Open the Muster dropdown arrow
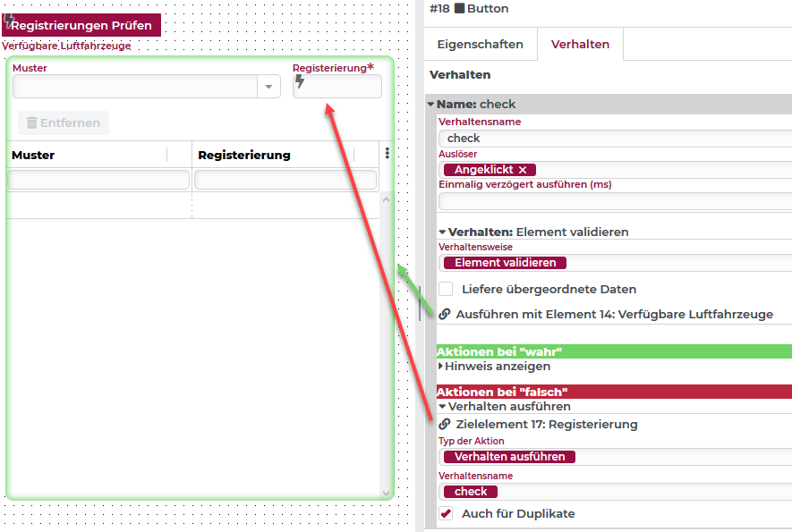This screenshot has width=792, height=532. (268, 87)
